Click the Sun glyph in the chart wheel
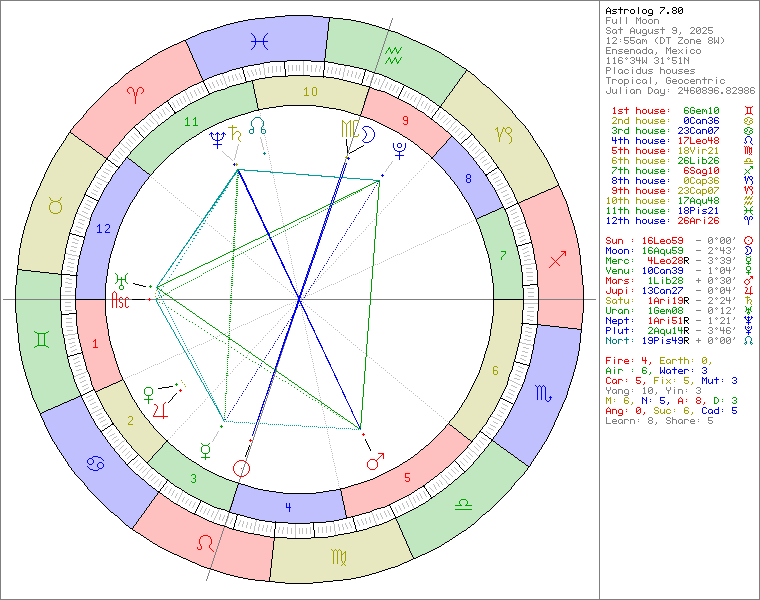Screen dimensions: 760x600 point(241,467)
